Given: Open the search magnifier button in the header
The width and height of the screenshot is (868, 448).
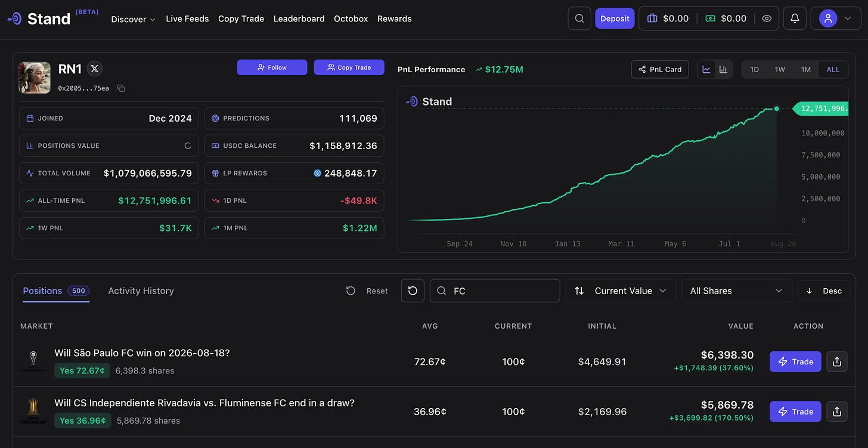Looking at the screenshot, I should tap(579, 18).
